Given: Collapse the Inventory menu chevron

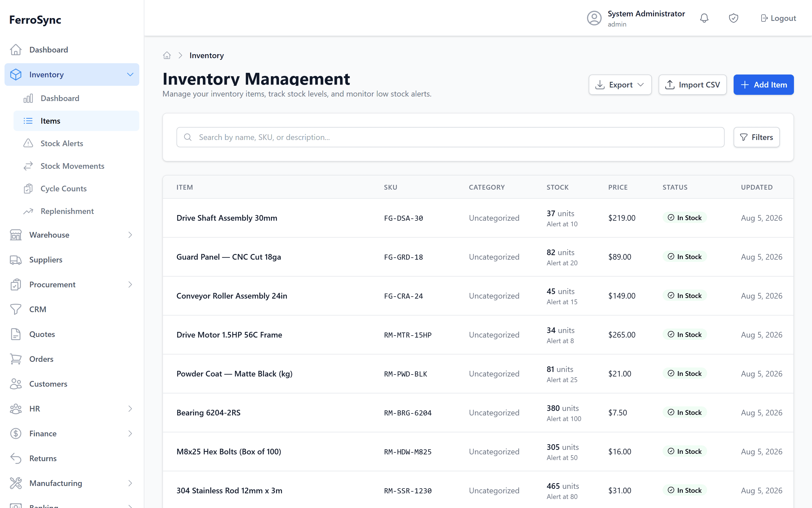Looking at the screenshot, I should [x=130, y=75].
